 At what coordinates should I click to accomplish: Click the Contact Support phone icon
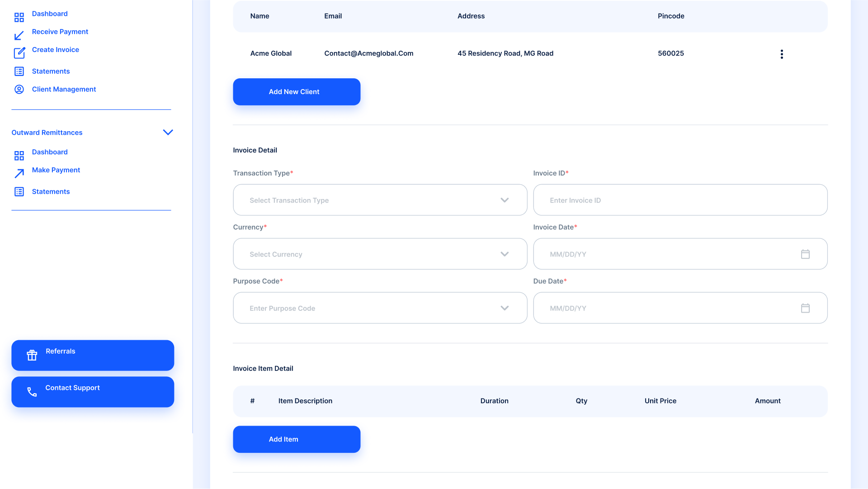coord(32,392)
